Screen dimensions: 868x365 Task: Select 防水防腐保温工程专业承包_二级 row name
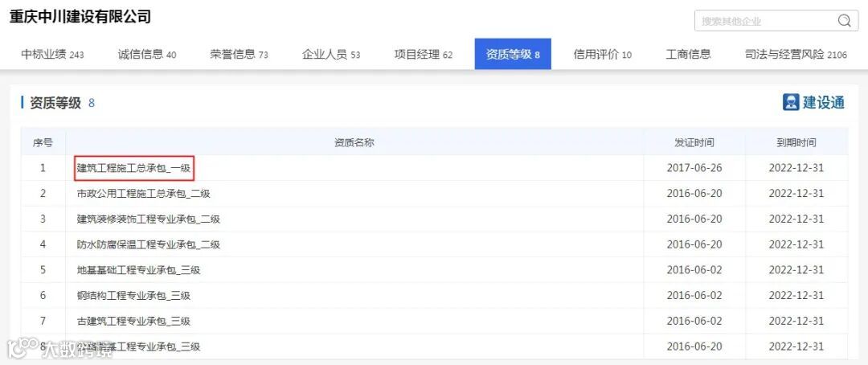149,244
